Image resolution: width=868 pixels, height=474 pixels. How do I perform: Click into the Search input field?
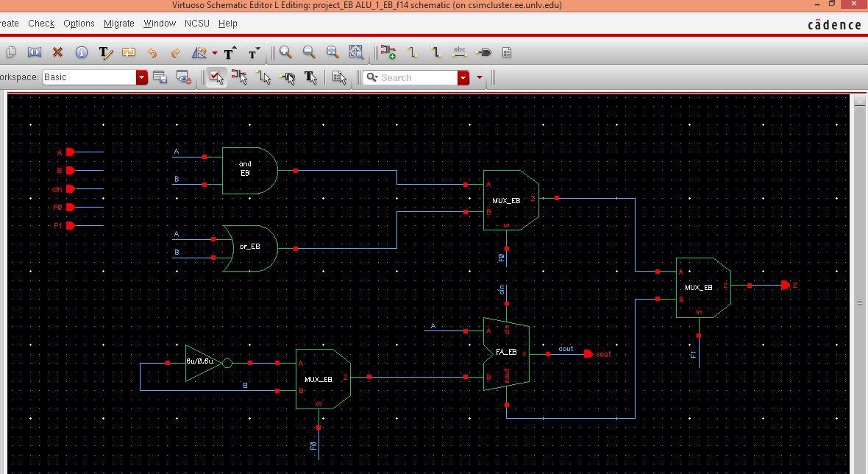point(416,77)
